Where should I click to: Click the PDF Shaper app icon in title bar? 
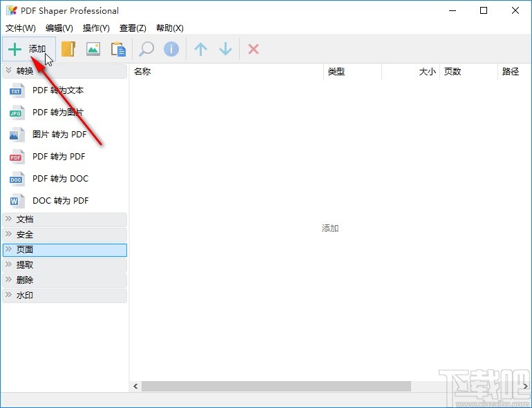click(x=11, y=10)
